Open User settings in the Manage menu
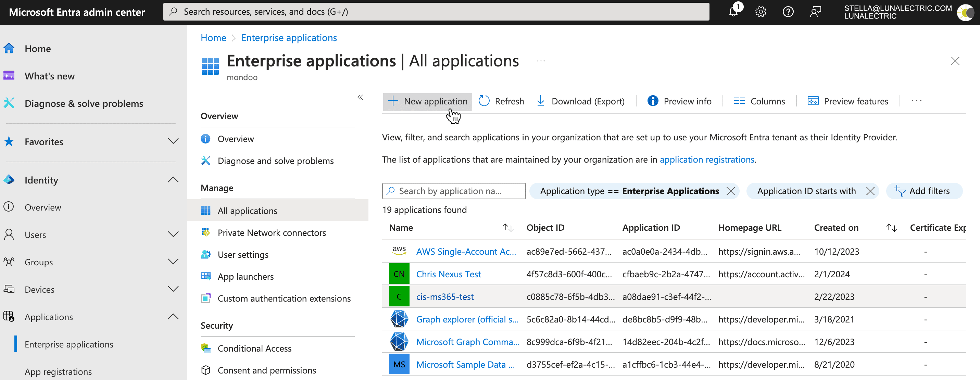 [243, 254]
